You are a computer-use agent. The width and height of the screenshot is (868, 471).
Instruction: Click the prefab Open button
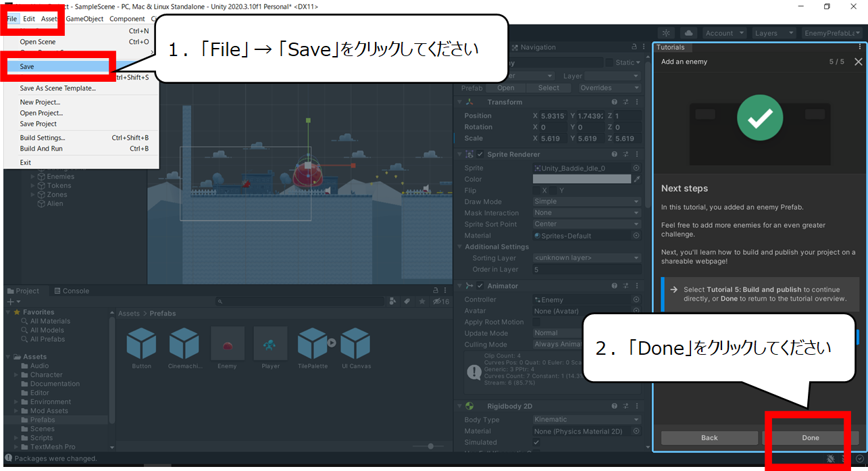coord(506,88)
